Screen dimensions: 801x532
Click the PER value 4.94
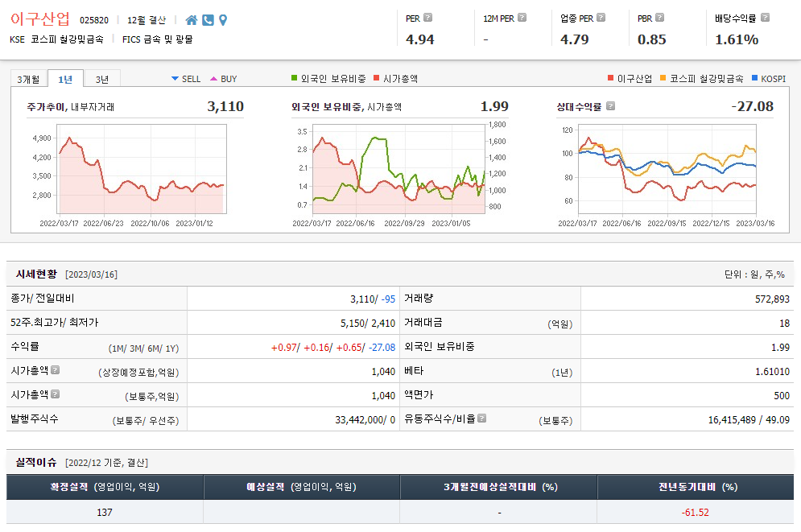coord(420,39)
